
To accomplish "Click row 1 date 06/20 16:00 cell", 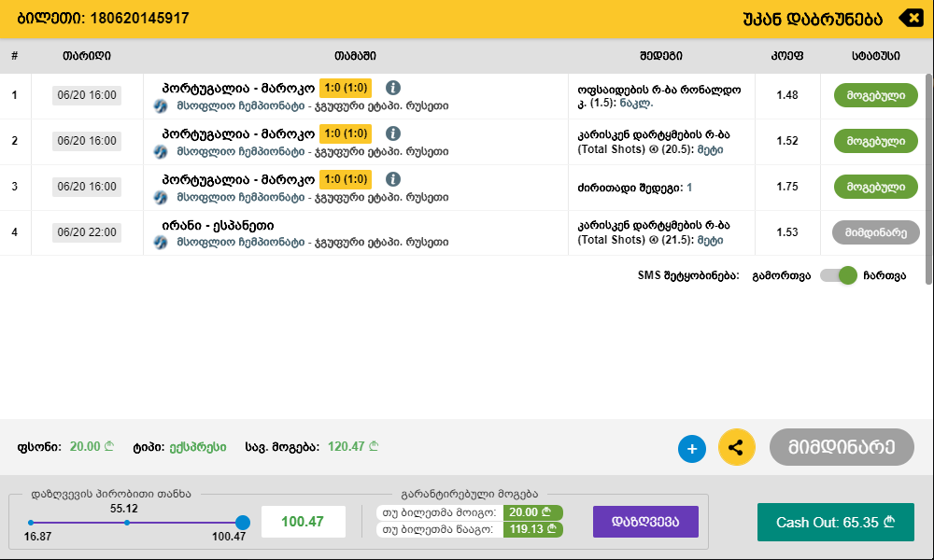I will tap(87, 95).
